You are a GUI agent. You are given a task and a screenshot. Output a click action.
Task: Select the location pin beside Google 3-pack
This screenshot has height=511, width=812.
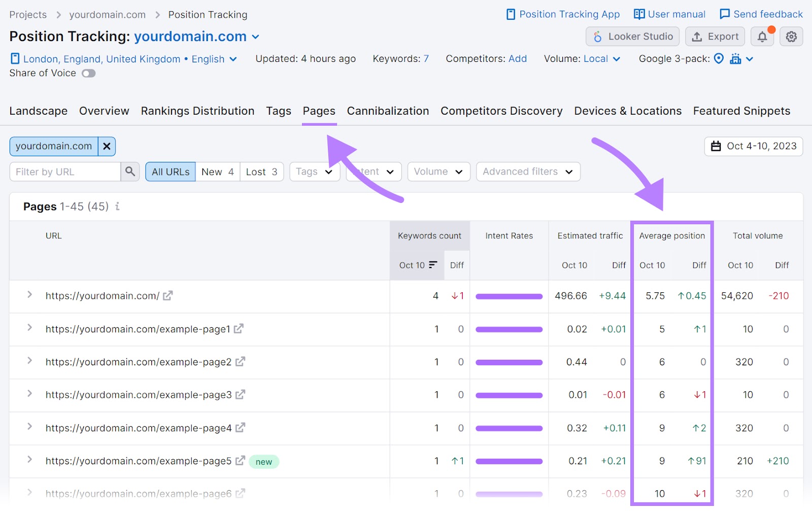pos(719,59)
